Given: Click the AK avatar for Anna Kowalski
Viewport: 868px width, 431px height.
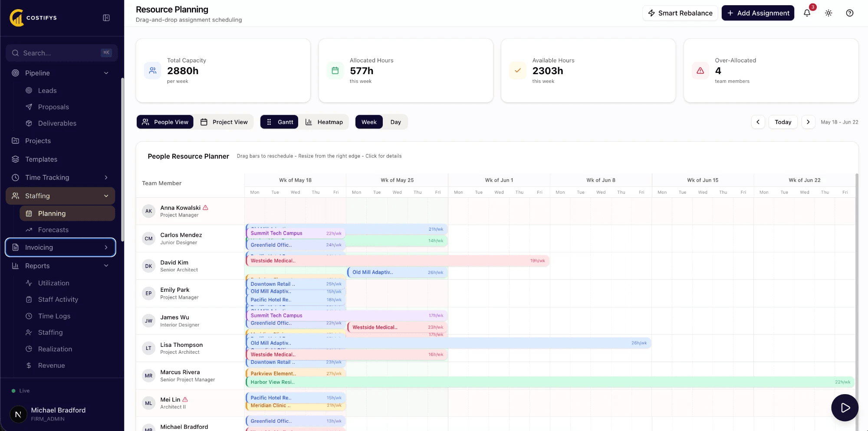Looking at the screenshot, I should click(148, 211).
